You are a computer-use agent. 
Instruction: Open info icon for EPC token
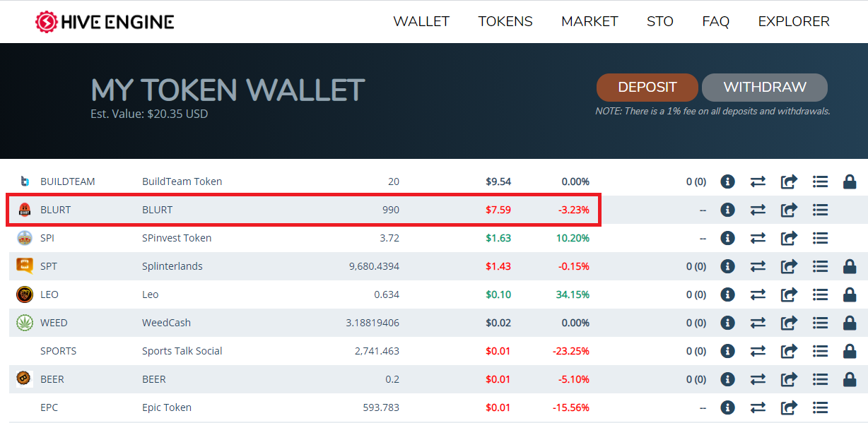pyautogui.click(x=727, y=407)
